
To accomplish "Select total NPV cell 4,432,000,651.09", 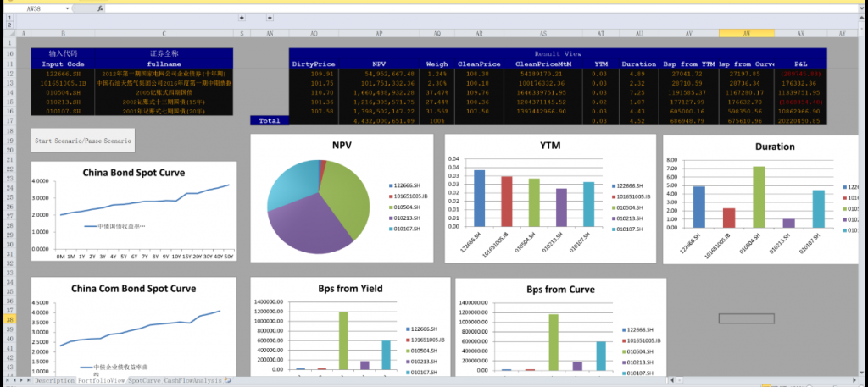I will [379, 120].
